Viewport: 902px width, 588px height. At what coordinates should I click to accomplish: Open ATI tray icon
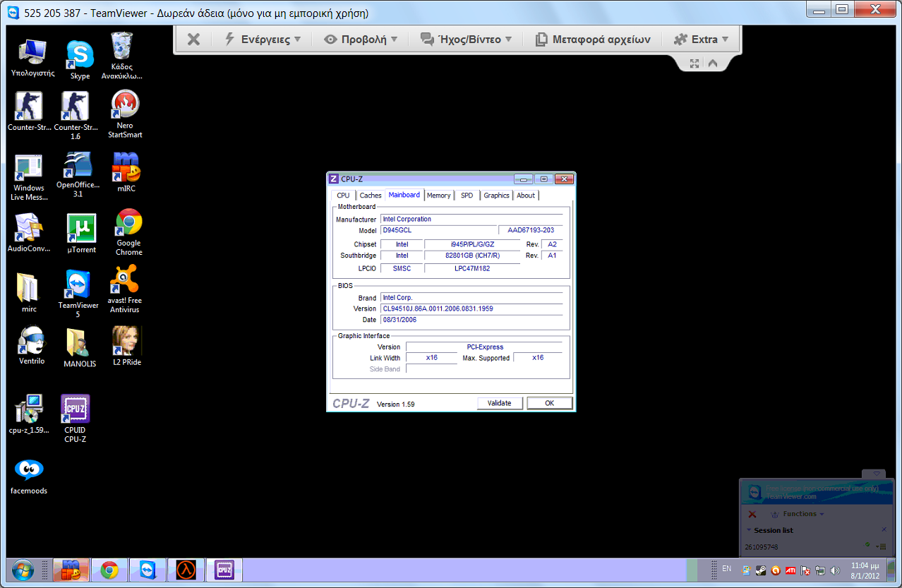[791, 570]
